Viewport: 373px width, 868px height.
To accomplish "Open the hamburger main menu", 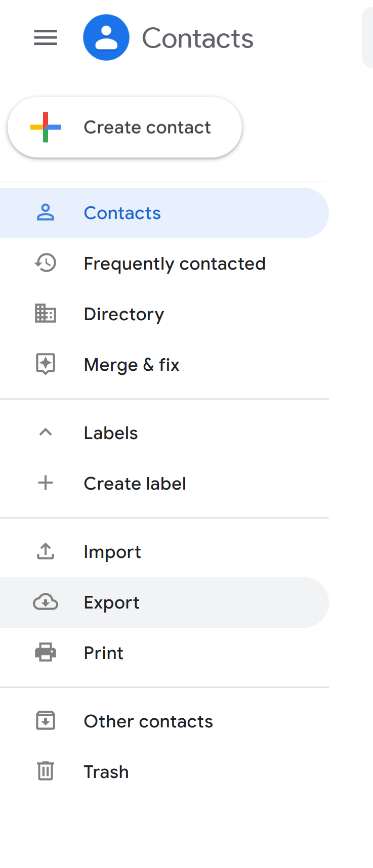I will pos(46,37).
